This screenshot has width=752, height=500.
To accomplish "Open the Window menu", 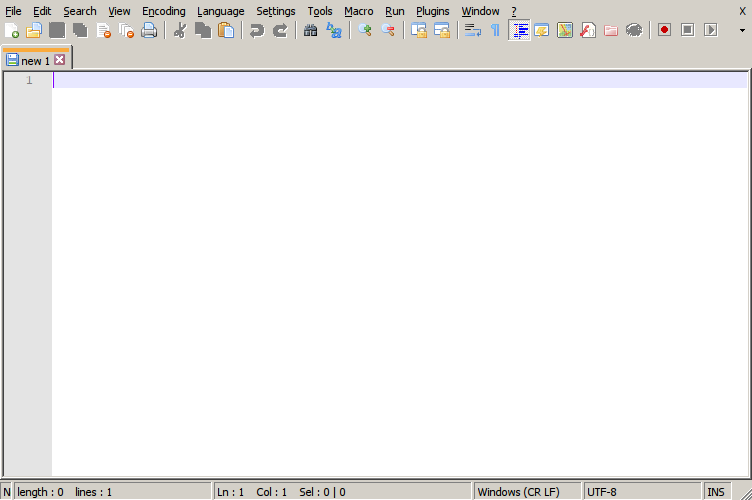I will pyautogui.click(x=480, y=11).
